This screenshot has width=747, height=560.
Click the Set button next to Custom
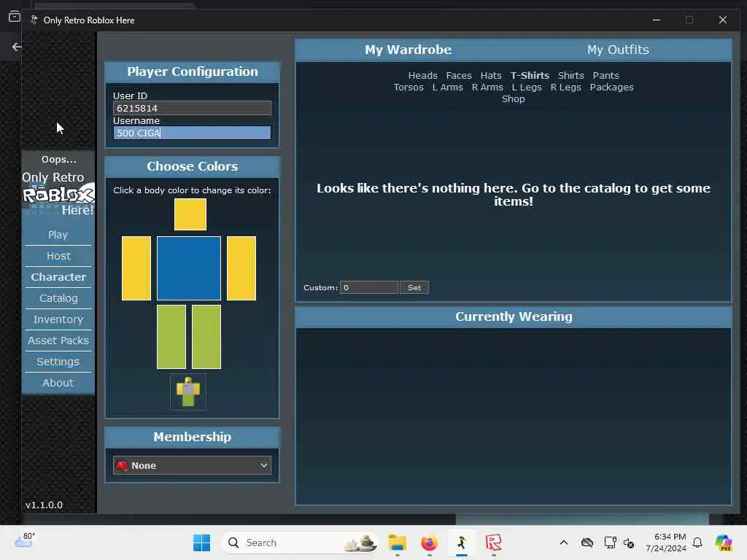click(x=414, y=287)
